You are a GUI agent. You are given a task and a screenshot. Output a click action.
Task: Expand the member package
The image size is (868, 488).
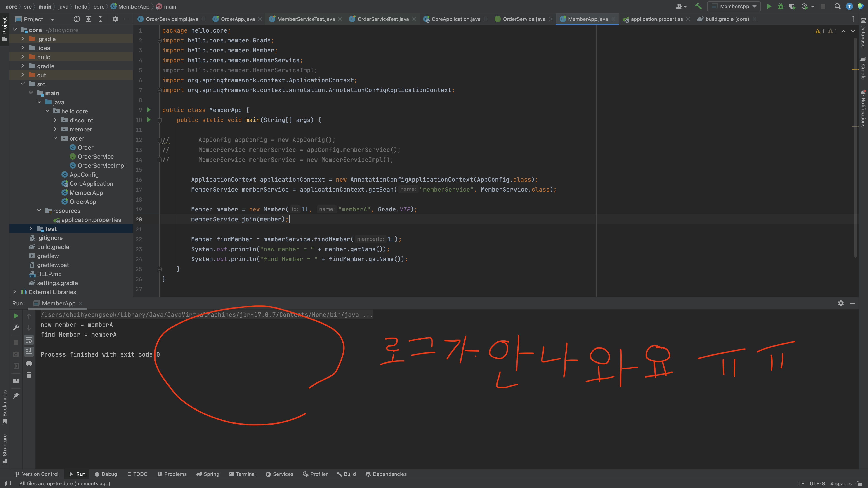click(55, 129)
